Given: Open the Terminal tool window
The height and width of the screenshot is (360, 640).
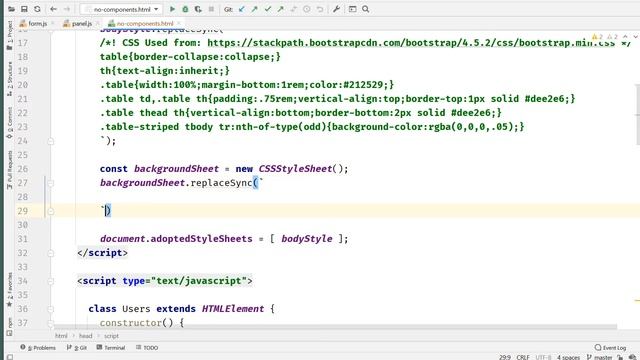Looking at the screenshot, I should tap(111, 348).
